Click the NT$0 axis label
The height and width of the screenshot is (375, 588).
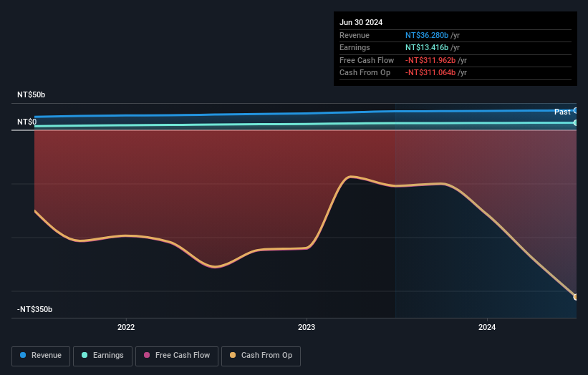[26, 122]
